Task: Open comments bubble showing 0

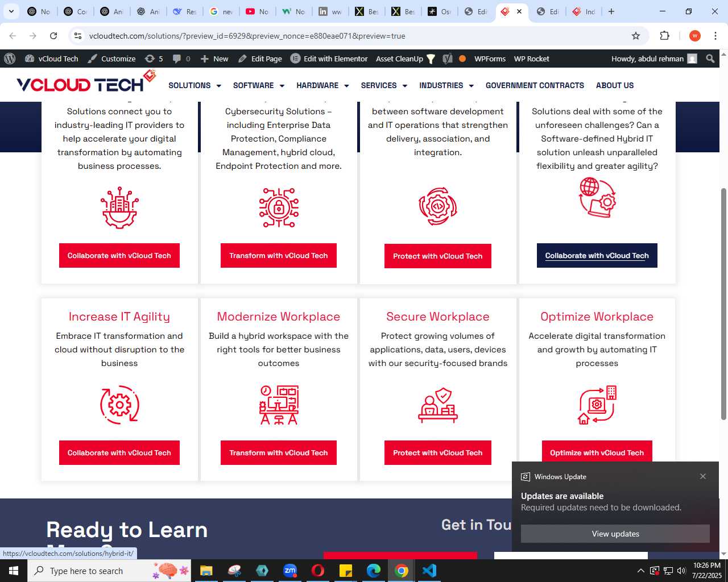Action: pos(181,59)
